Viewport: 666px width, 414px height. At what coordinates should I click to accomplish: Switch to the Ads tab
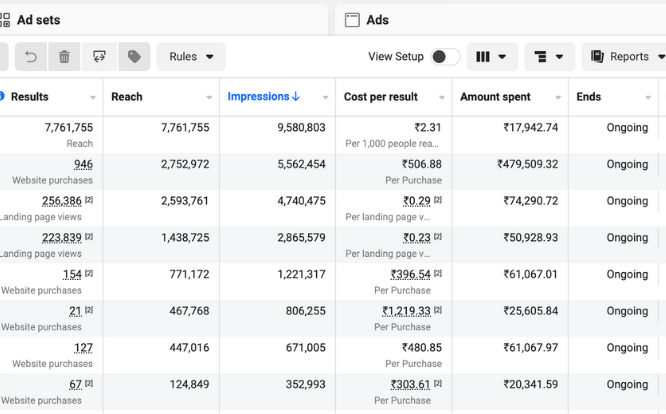pos(377,19)
